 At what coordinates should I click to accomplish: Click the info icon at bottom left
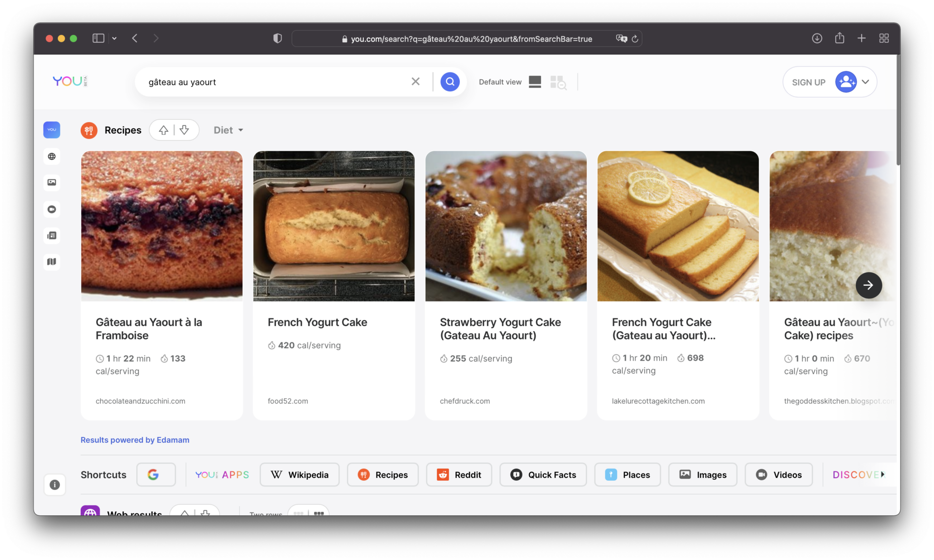pyautogui.click(x=54, y=485)
